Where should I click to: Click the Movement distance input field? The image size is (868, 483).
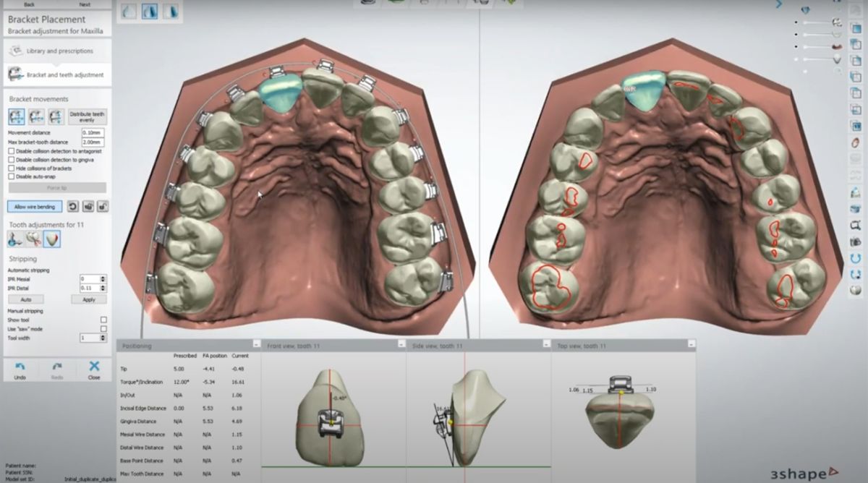coord(93,133)
